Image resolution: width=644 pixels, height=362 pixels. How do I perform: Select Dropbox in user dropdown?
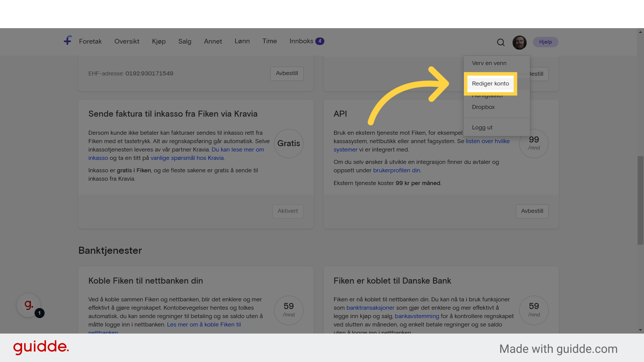coord(483,107)
